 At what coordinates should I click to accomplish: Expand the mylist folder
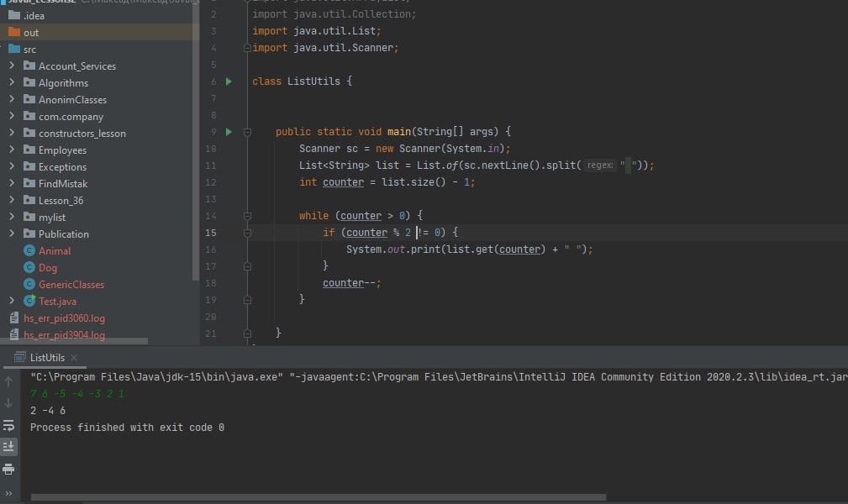click(x=12, y=217)
